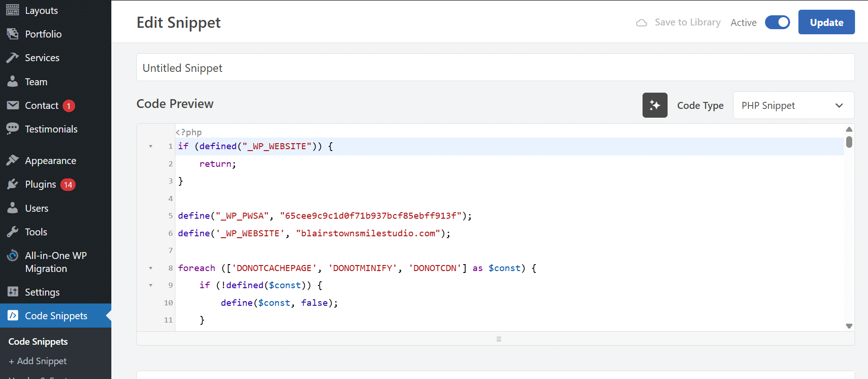Click the Contact notification badge 1
Screen dimensions: 868x379
(x=69, y=106)
